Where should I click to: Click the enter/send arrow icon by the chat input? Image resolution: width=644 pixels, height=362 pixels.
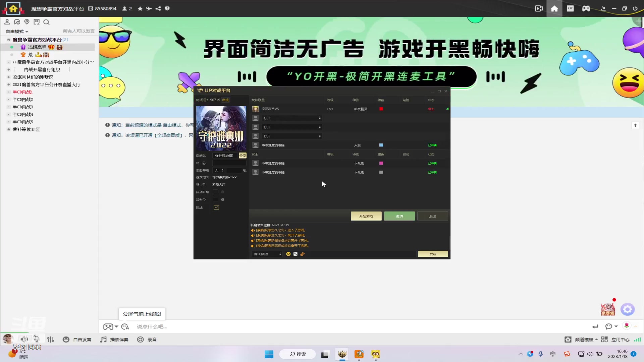[x=595, y=326]
